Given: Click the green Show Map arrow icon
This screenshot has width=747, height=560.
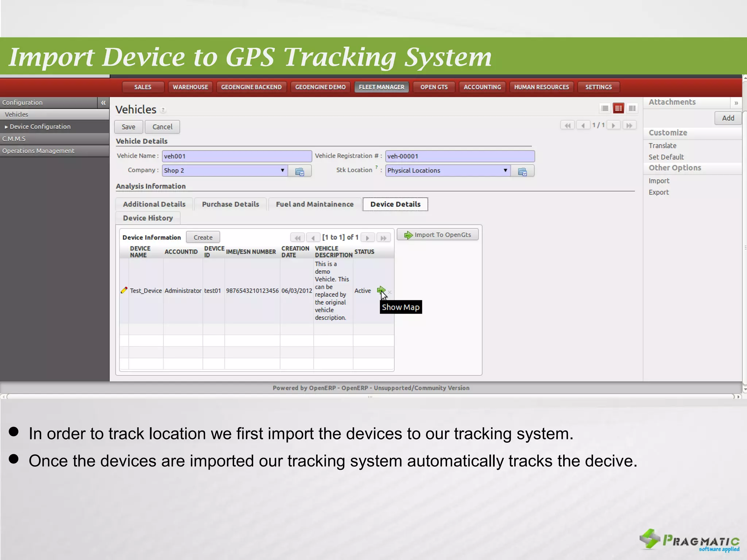Looking at the screenshot, I should click(381, 290).
